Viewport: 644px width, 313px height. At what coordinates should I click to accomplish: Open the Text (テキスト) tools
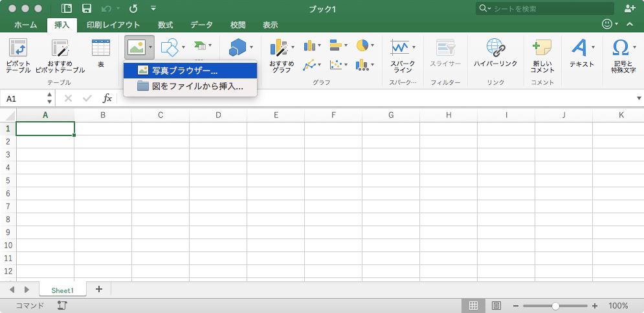coord(582,52)
